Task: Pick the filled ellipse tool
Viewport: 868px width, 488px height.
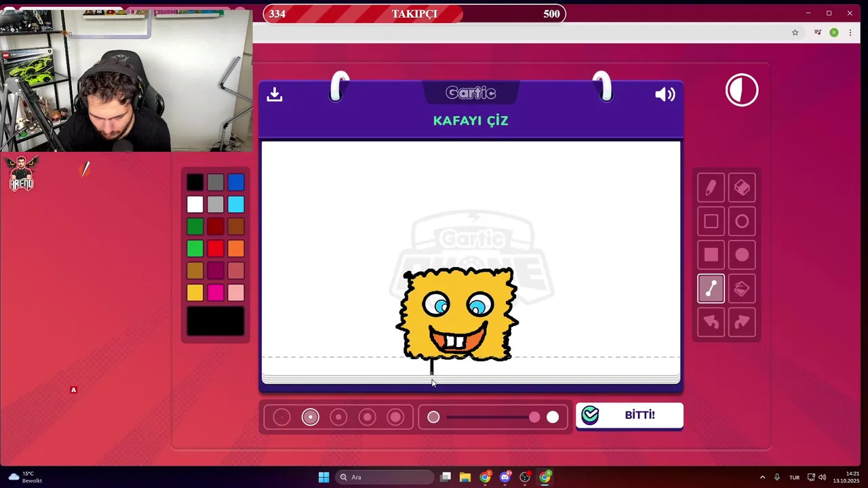Action: click(x=742, y=255)
